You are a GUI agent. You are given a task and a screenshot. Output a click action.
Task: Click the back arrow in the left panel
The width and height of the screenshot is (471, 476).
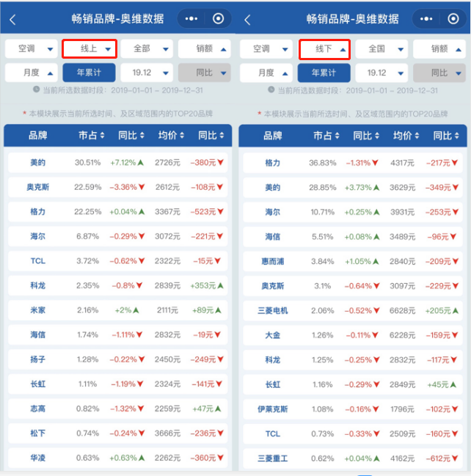pyautogui.click(x=12, y=19)
